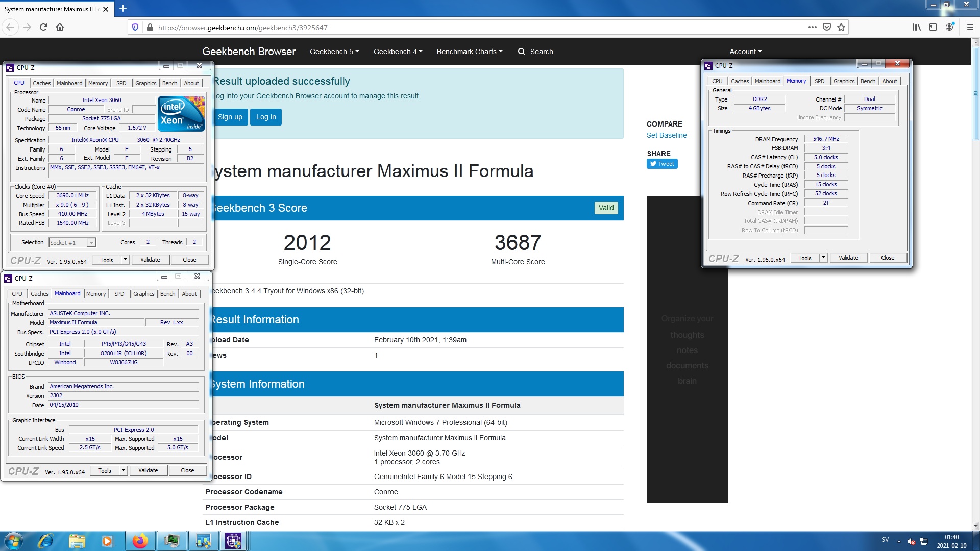Click the browser forward arrow
The image size is (980, 551).
point(28,27)
